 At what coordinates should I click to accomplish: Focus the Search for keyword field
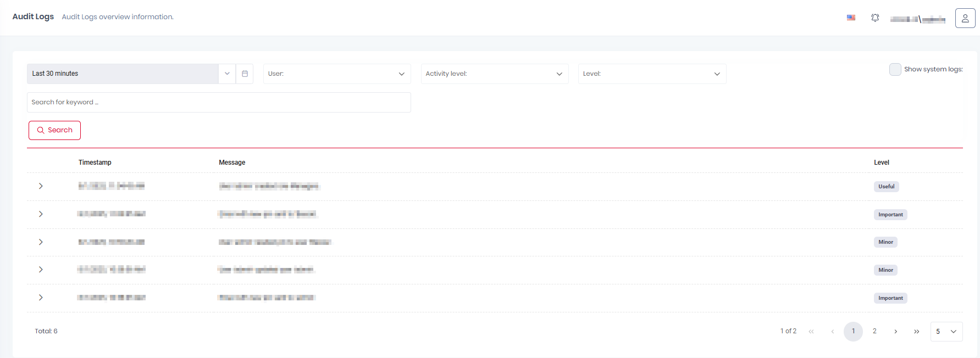[x=219, y=102]
